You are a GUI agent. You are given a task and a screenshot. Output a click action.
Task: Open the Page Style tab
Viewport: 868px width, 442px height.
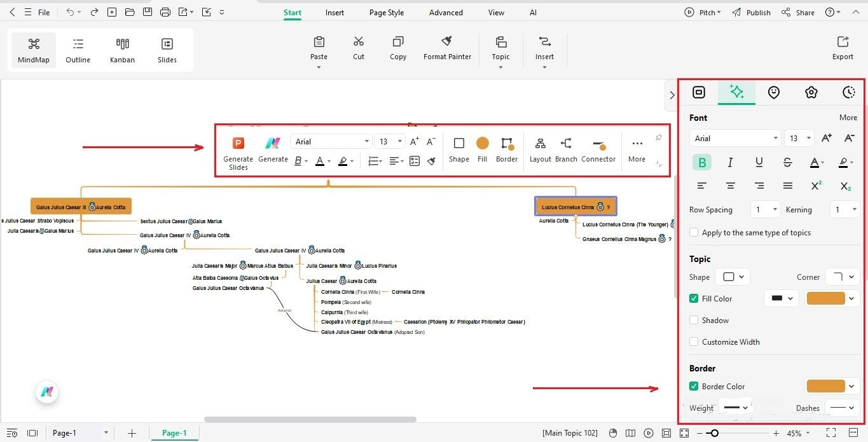[x=387, y=12]
